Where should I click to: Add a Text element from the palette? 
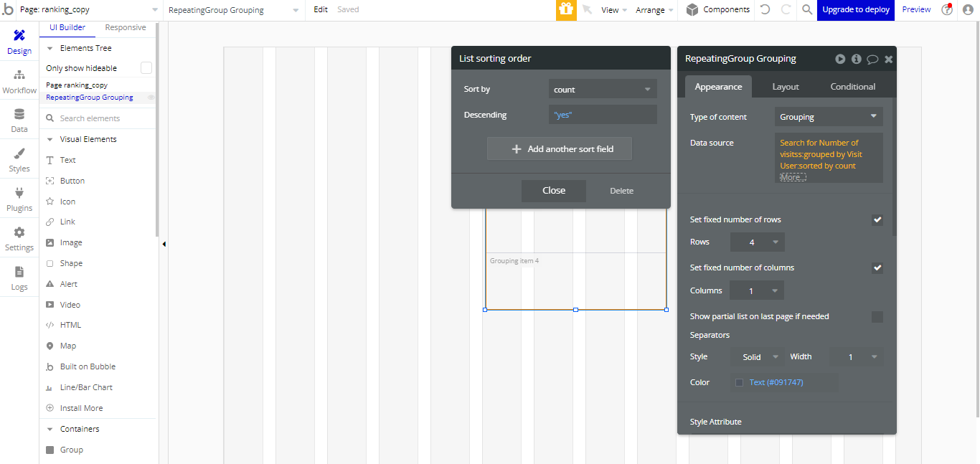pyautogui.click(x=68, y=160)
